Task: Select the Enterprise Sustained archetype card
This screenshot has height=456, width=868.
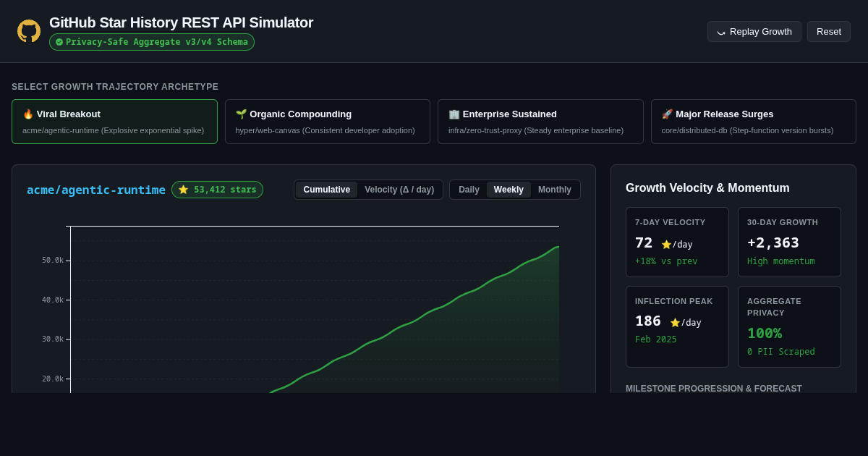Action: coord(540,122)
